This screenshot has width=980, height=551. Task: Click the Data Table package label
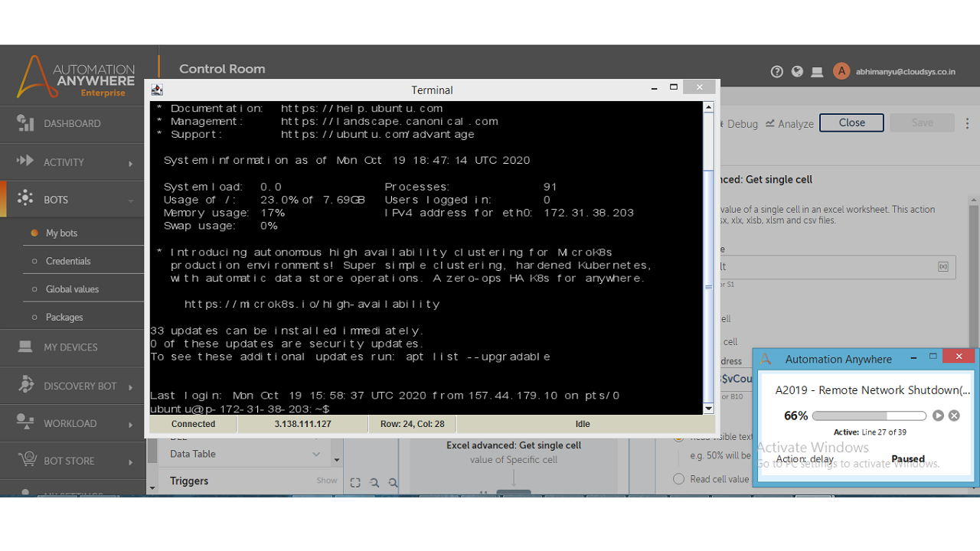(193, 454)
